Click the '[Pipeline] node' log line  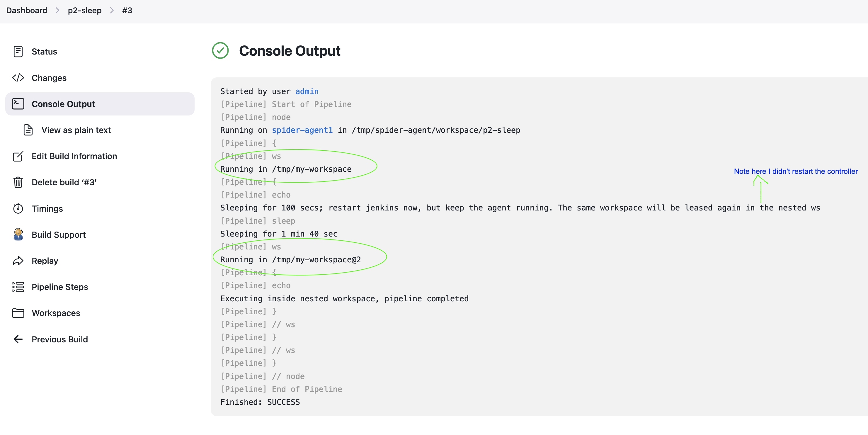256,117
